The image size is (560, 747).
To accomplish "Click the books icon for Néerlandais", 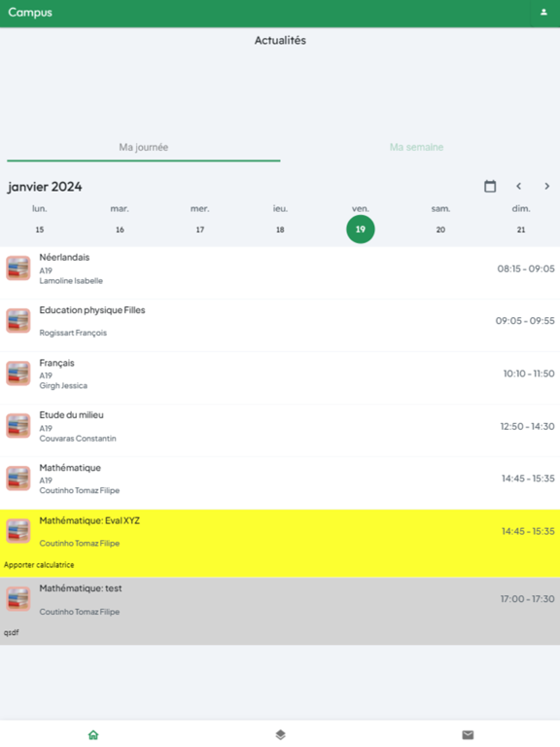I will pyautogui.click(x=18, y=268).
